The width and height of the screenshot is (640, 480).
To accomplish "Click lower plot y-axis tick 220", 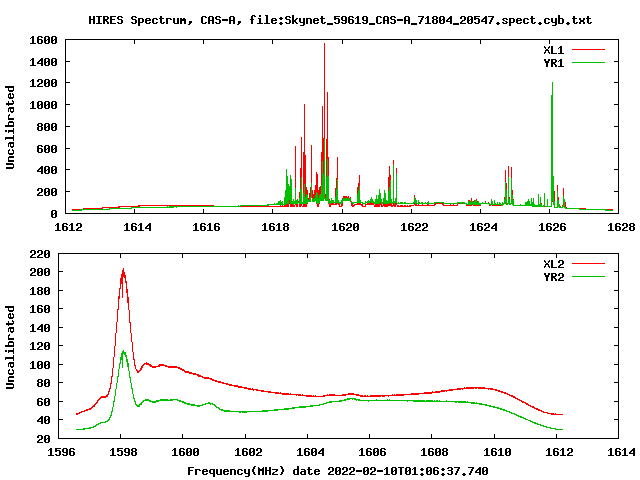I will pyautogui.click(x=40, y=255).
